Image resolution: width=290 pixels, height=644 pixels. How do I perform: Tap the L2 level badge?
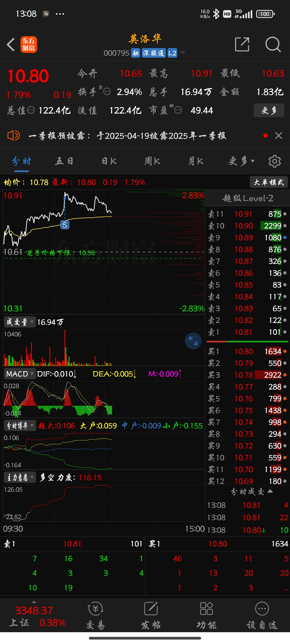[172, 53]
